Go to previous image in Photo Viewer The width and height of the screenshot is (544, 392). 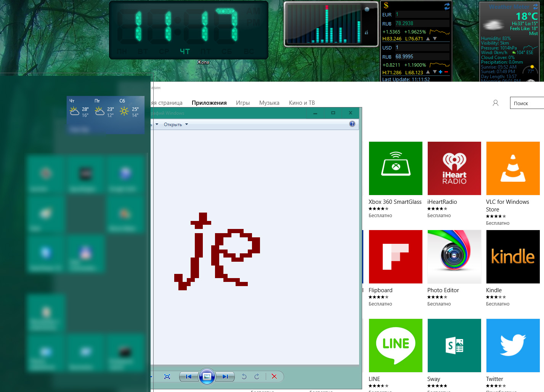point(189,376)
